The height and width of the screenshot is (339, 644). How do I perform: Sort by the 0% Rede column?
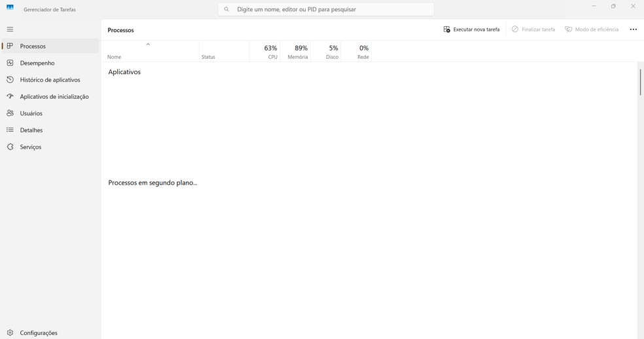pyautogui.click(x=356, y=51)
